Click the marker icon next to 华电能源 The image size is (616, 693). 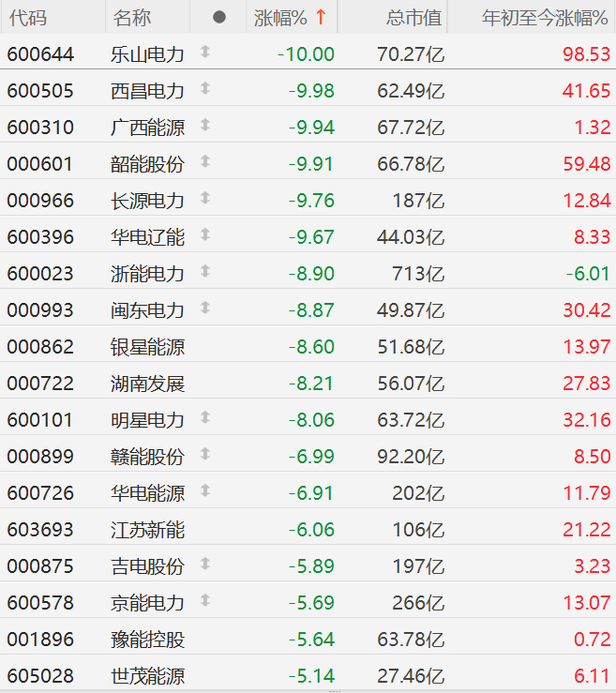(205, 490)
